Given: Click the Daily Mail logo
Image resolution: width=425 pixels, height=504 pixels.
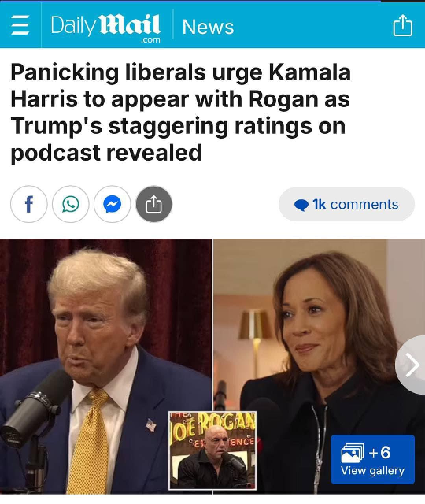Looking at the screenshot, I should point(105,26).
